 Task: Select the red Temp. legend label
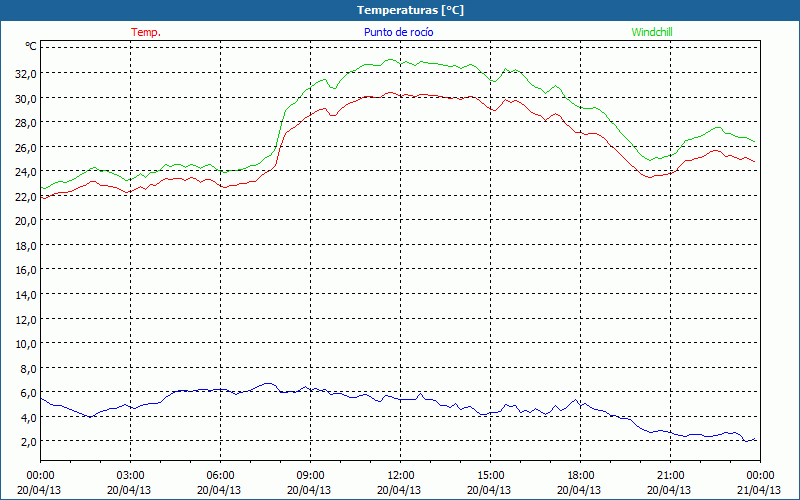(146, 32)
